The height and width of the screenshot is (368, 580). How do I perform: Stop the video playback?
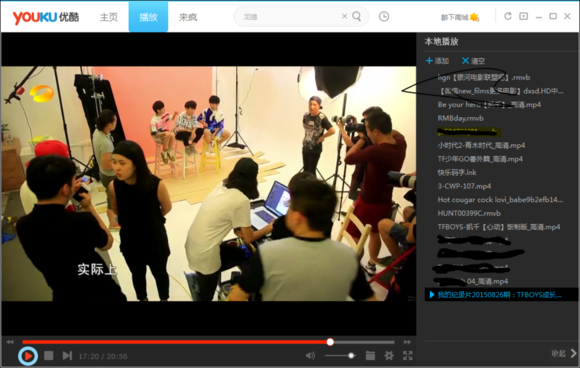(48, 356)
